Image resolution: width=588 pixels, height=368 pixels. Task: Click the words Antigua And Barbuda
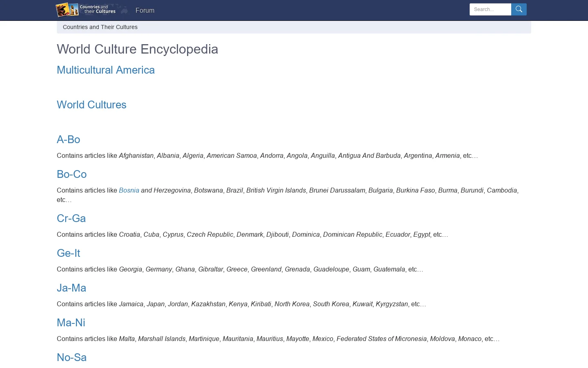pos(369,155)
